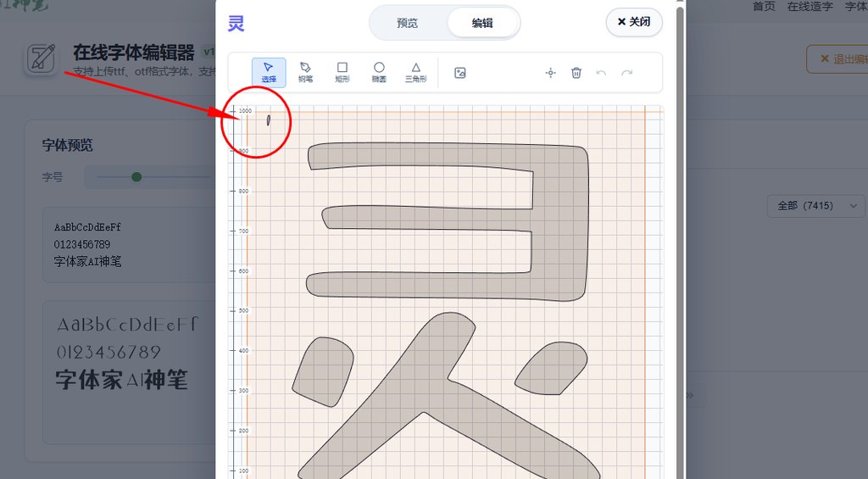868x479 pixels.
Task: Open the insert image tool
Action: click(460, 73)
